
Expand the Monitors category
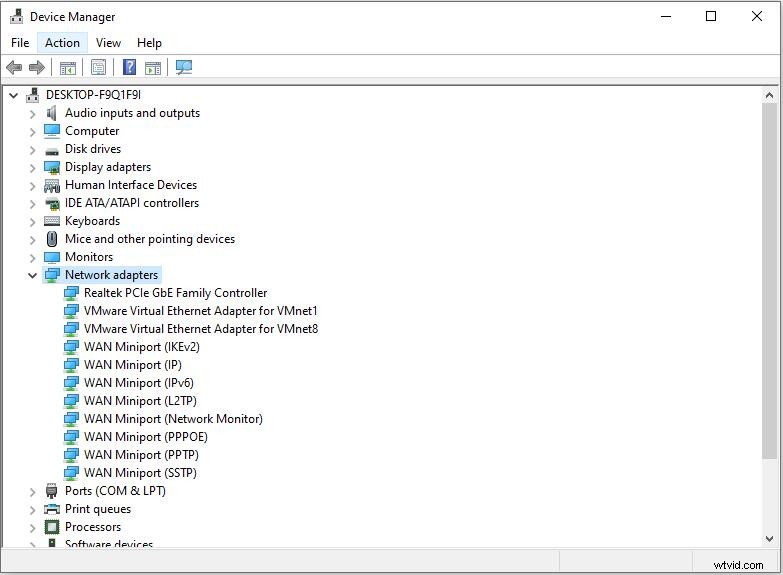pos(32,258)
